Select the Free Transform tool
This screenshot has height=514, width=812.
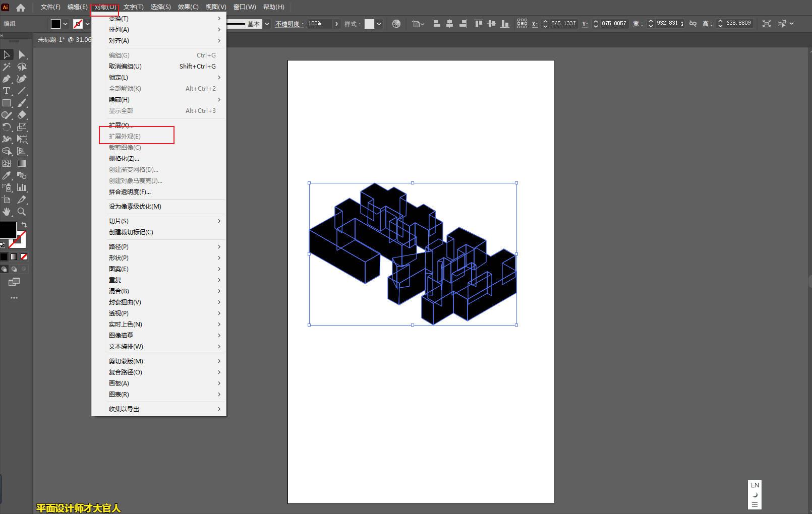22,139
